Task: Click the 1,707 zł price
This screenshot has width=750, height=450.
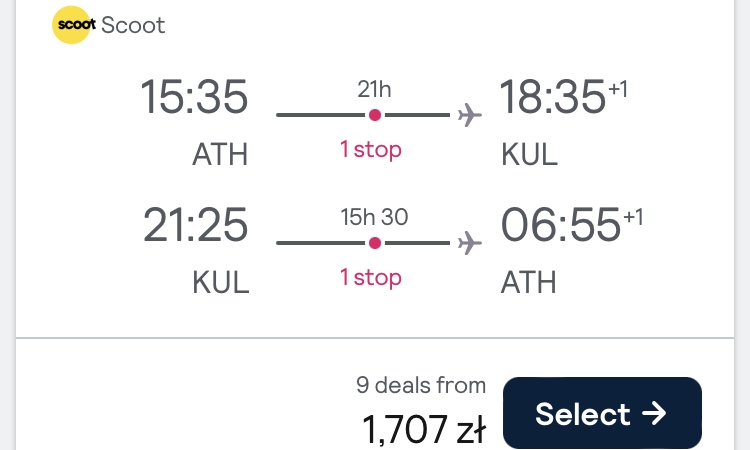Action: (424, 429)
